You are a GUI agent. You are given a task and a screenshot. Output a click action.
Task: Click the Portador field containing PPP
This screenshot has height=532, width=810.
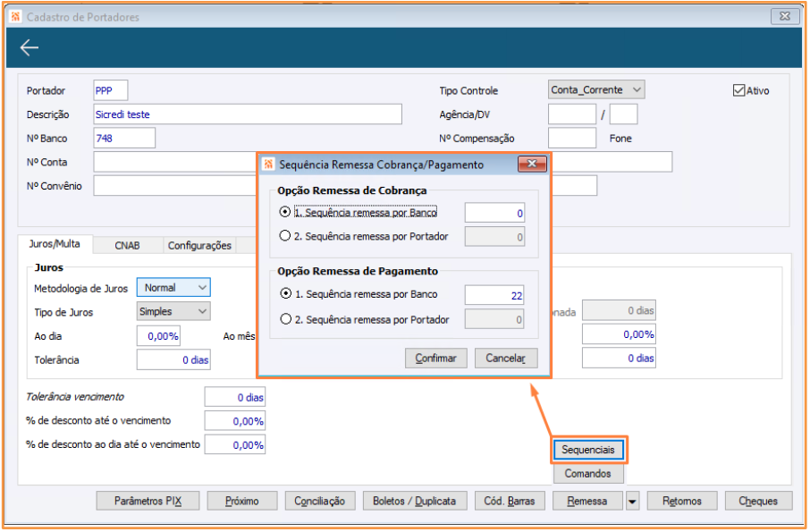point(111,90)
